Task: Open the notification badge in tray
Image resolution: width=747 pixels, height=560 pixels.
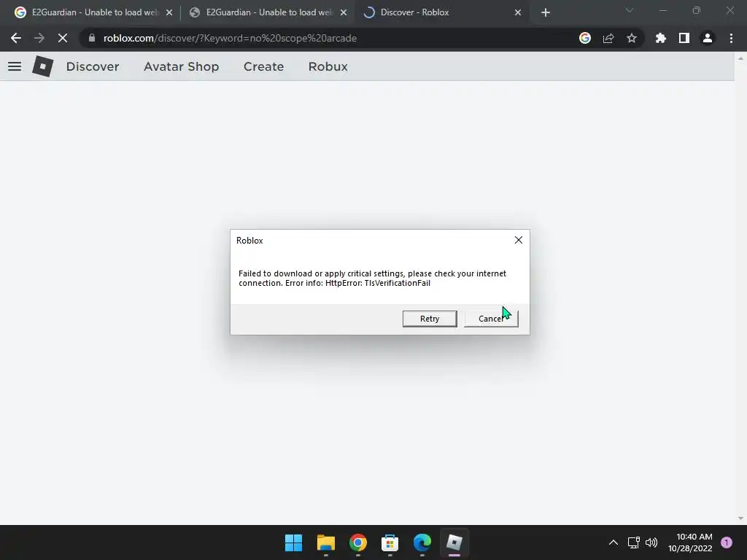Action: (727, 542)
